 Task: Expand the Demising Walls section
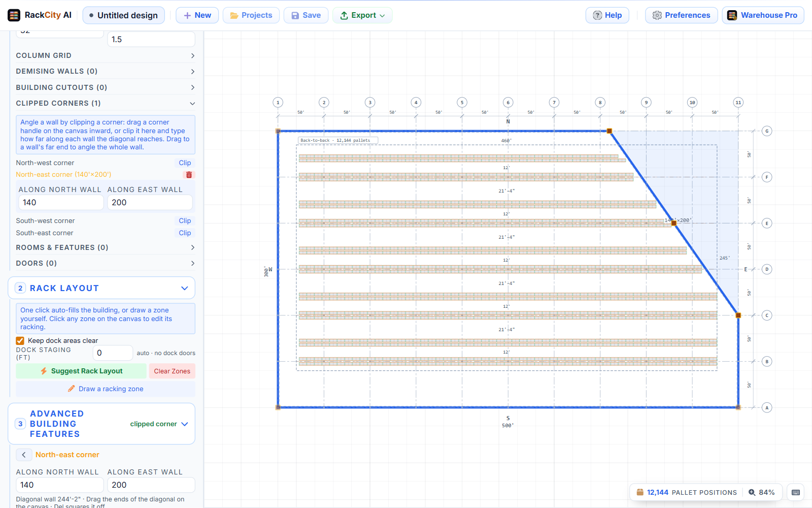click(106, 71)
